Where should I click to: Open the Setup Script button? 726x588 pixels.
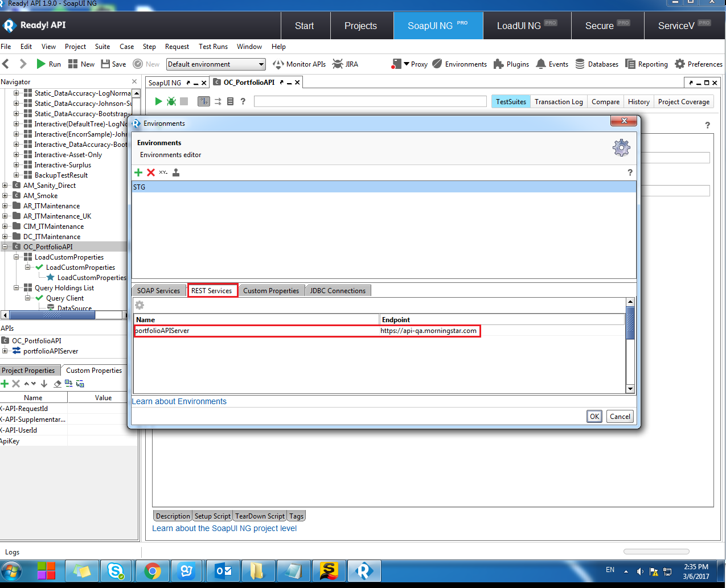[212, 516]
